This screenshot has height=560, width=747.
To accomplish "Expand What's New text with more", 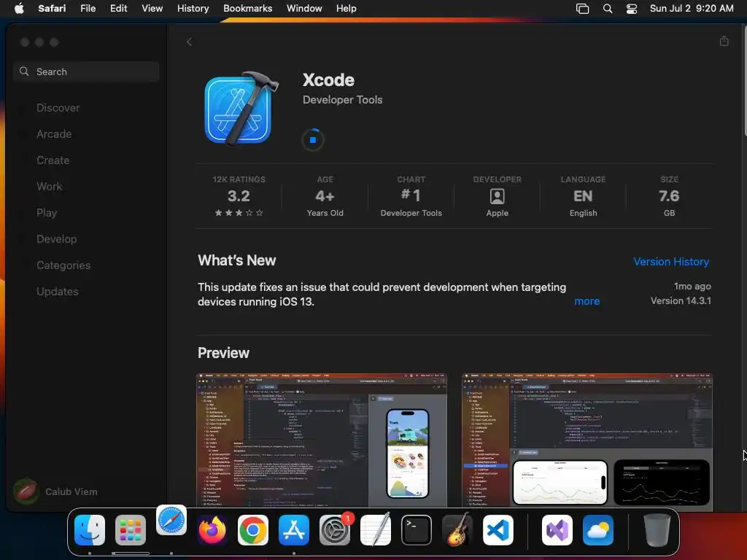I will (587, 301).
